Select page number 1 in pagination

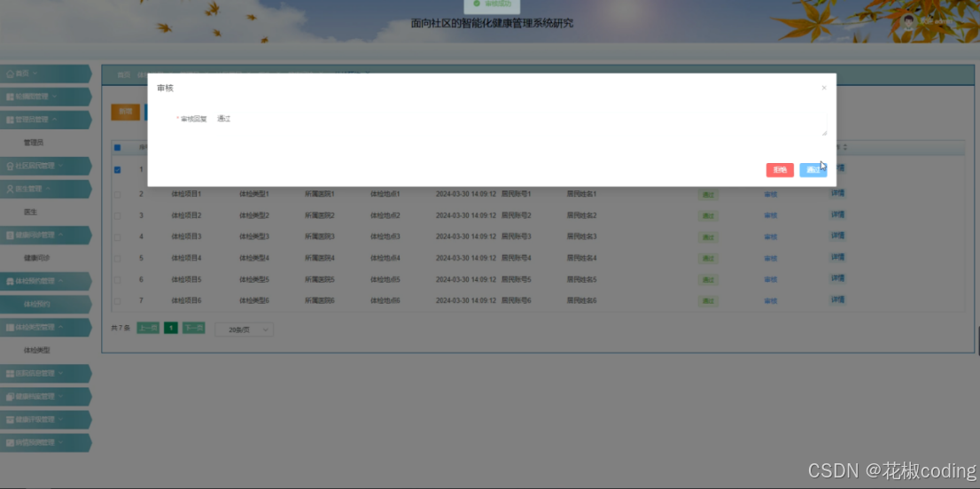171,328
